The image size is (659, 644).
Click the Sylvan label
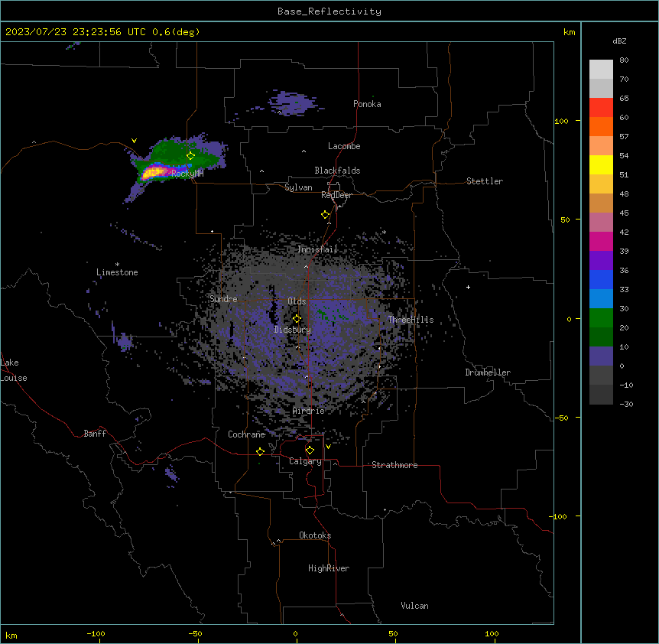pos(298,187)
